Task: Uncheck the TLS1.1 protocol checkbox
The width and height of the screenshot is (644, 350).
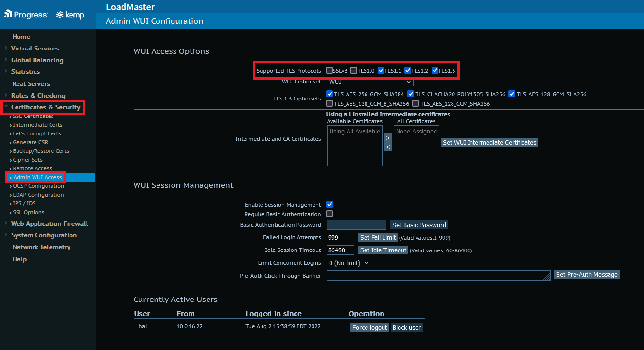Action: tap(381, 70)
